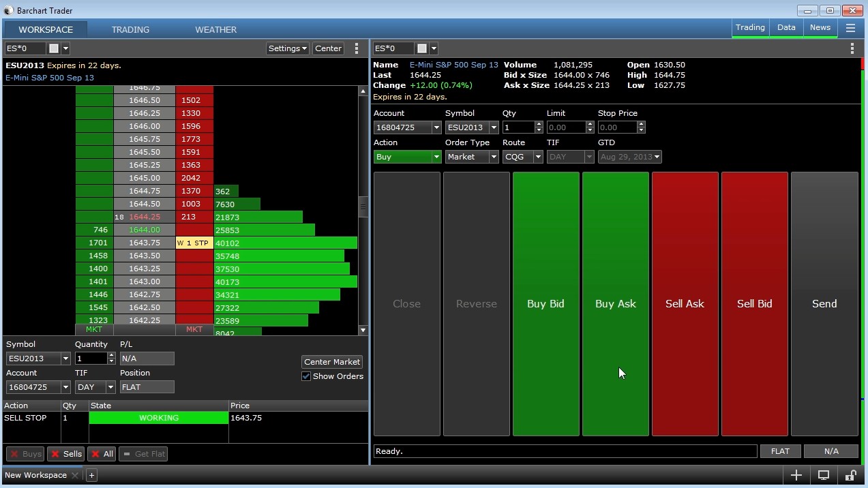Click the large Sell Ask button

click(685, 304)
